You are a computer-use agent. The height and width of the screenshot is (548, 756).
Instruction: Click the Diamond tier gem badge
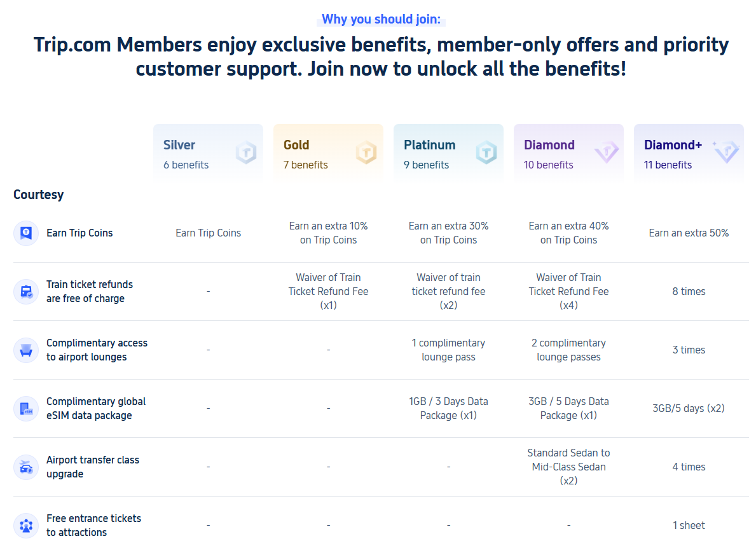(x=606, y=153)
